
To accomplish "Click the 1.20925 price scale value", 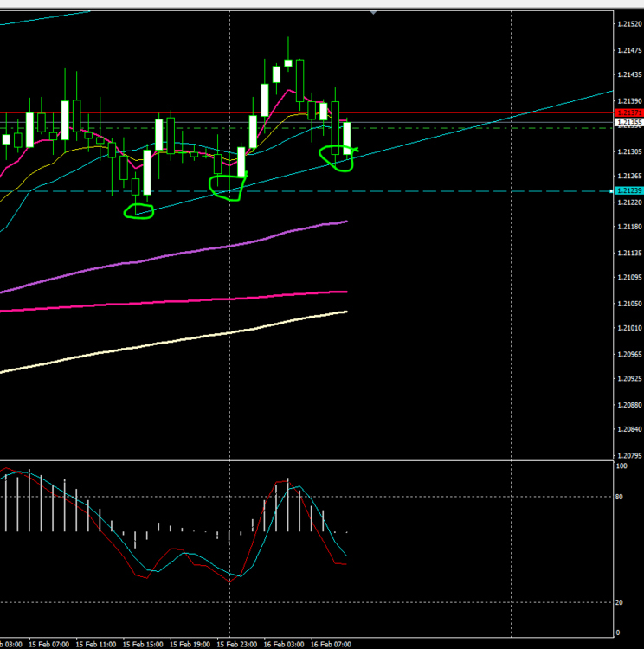I will point(629,379).
